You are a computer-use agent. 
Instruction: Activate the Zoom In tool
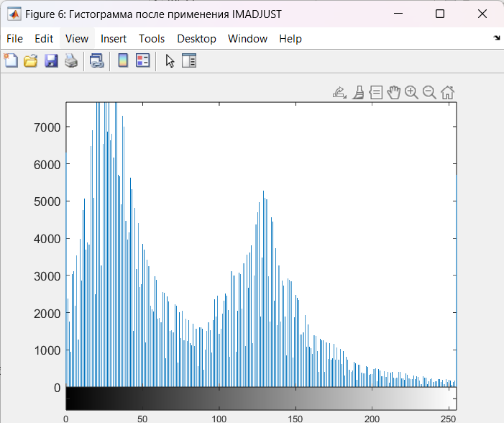click(411, 93)
